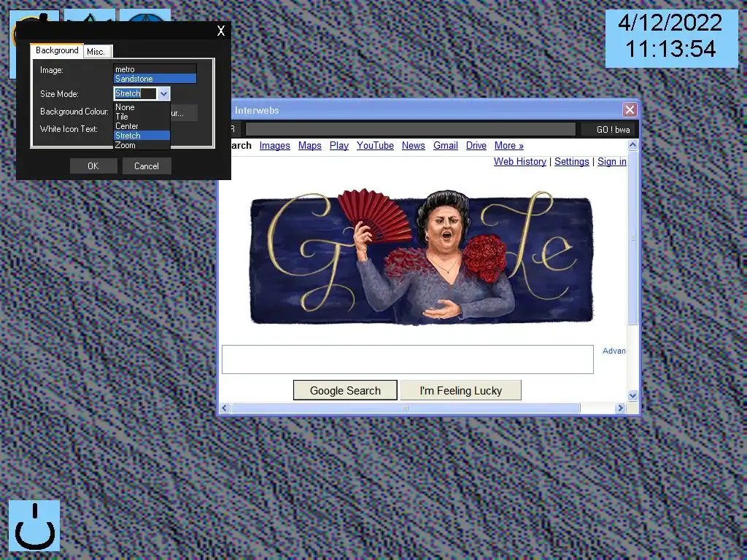747x560 pixels.
Task: Click the horizontal scrollbar thumb in Interwebs
Action: click(406, 408)
